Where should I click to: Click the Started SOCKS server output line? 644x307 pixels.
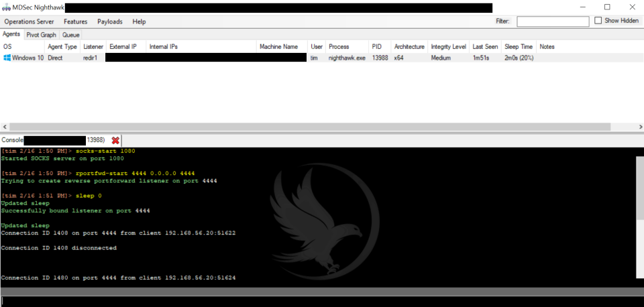click(62, 158)
